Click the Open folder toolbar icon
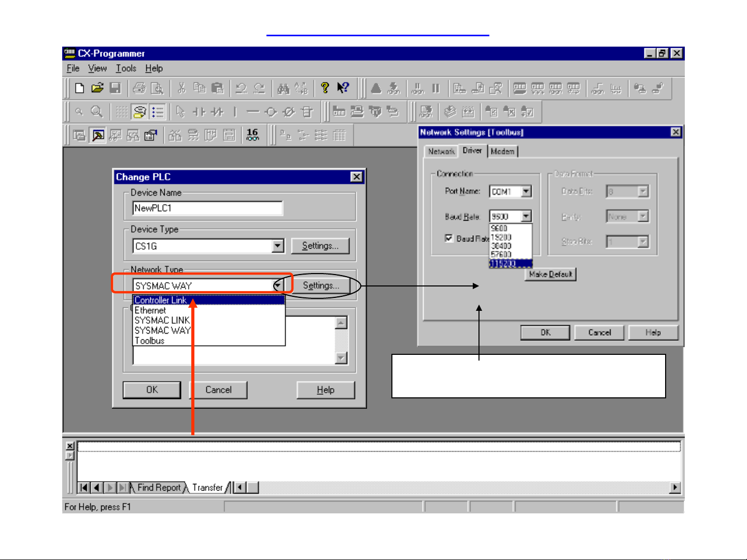The height and width of the screenshot is (560, 747). pyautogui.click(x=97, y=88)
